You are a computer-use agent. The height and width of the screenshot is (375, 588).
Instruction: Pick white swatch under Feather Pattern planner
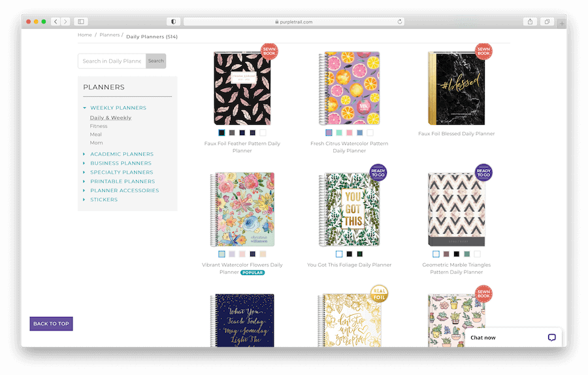tap(263, 133)
